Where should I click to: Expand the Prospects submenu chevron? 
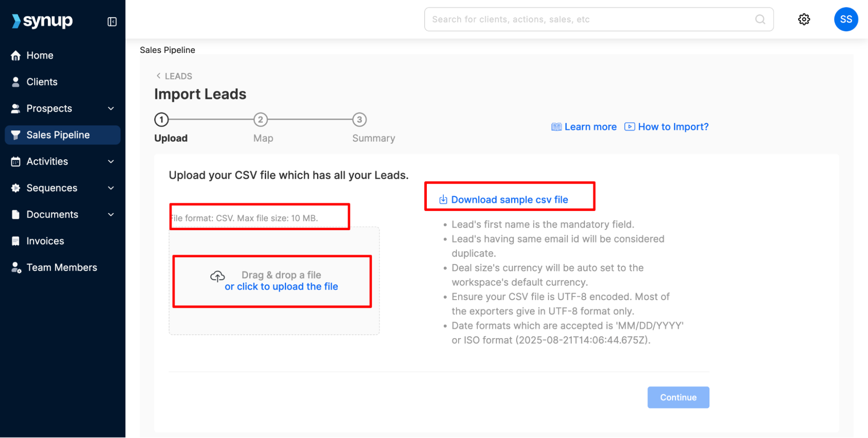[x=111, y=109]
